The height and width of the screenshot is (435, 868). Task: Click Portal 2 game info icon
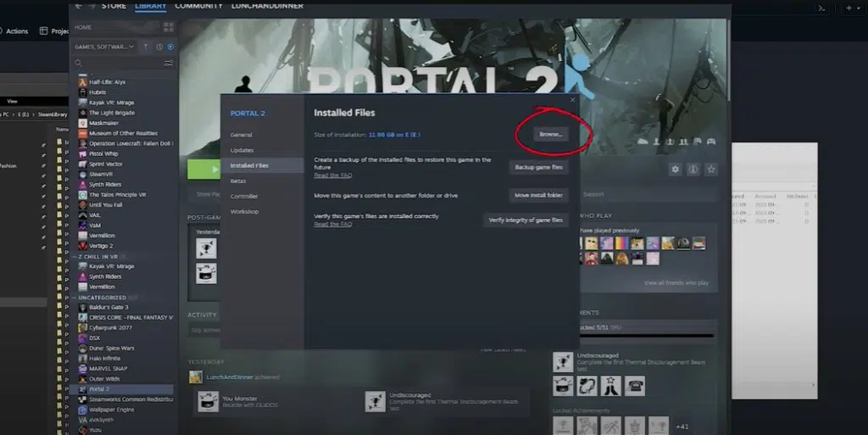(693, 170)
